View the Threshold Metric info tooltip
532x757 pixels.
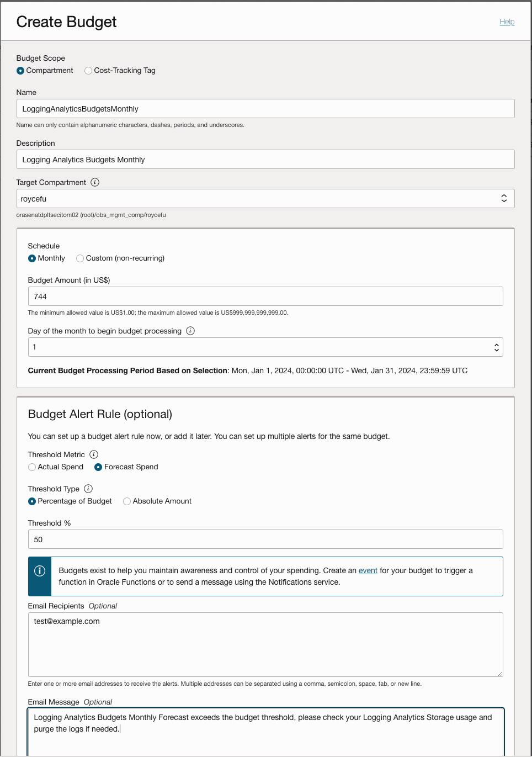[x=94, y=454]
